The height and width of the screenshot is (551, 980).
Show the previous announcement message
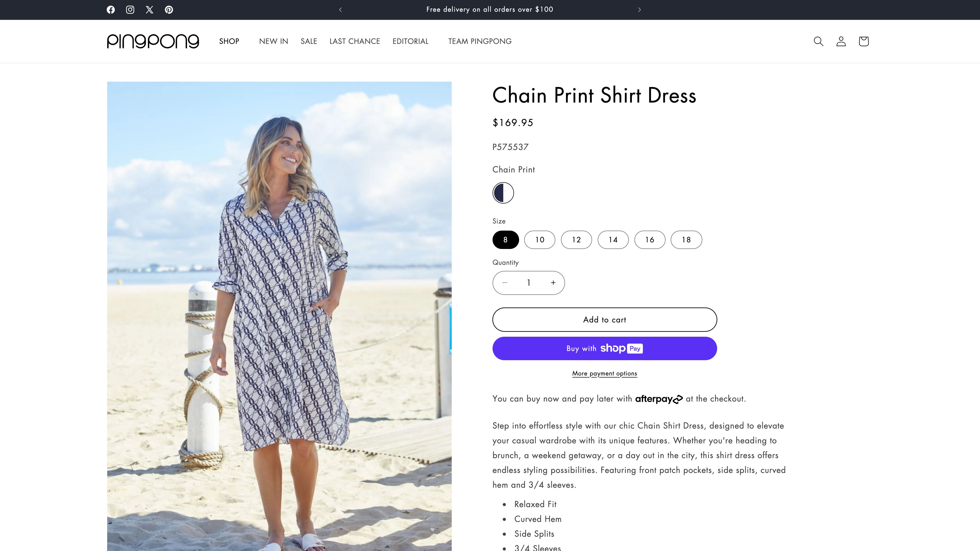pyautogui.click(x=340, y=9)
